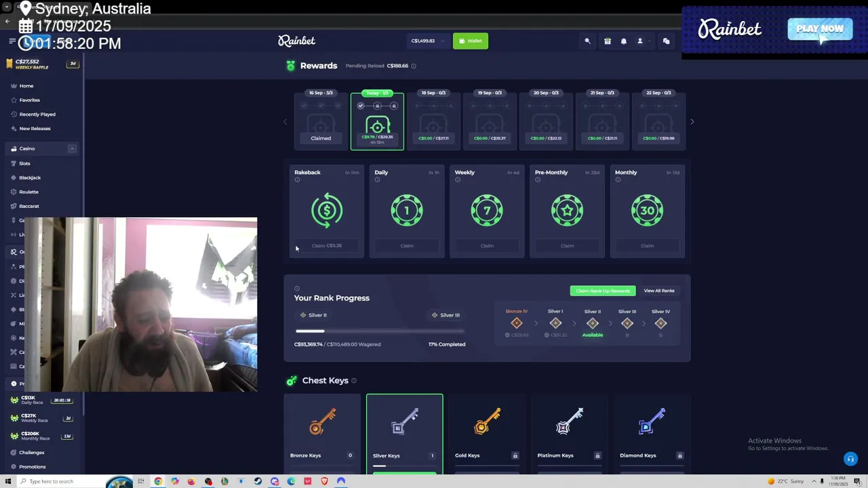
Task: Click the Rakeback info icon
Action: [x=297, y=180]
